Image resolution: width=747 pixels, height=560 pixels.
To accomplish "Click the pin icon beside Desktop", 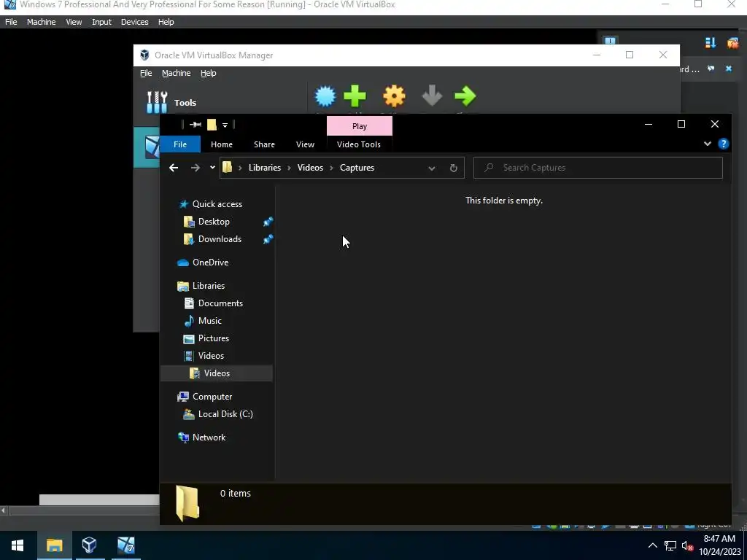I will [268, 222].
